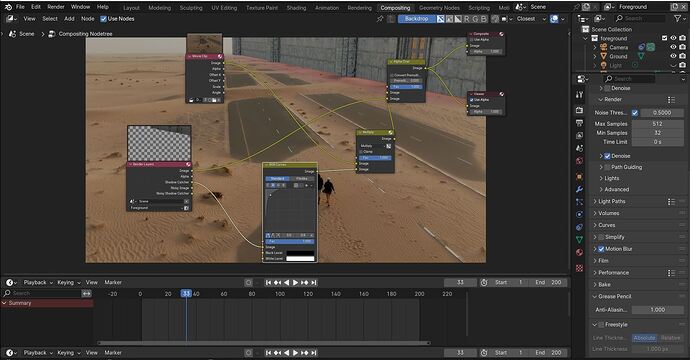
Task: Open the File menu
Action: (x=20, y=7)
